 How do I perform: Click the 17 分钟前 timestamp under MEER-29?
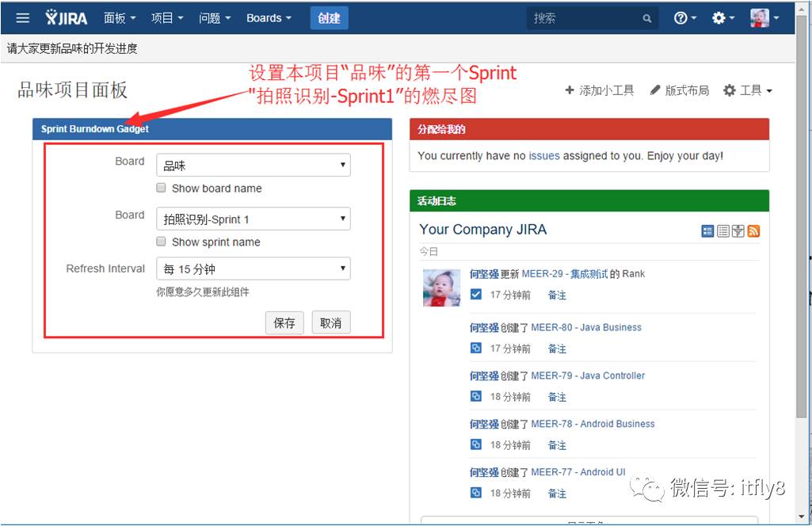point(510,295)
